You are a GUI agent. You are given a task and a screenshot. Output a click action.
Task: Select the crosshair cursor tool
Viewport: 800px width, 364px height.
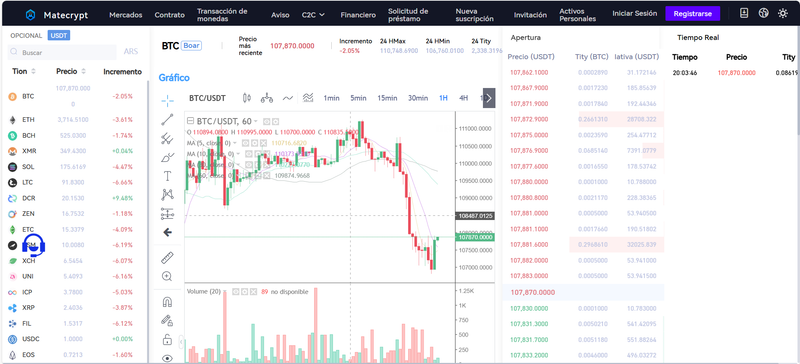(x=167, y=101)
